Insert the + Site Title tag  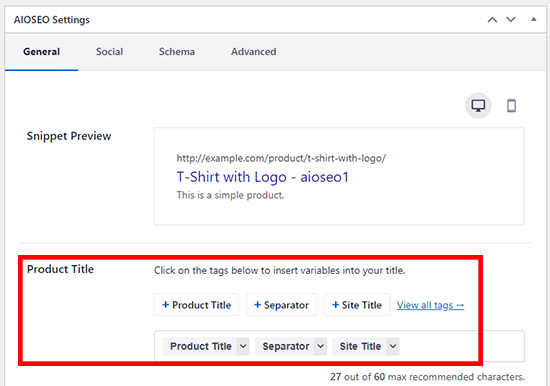(x=357, y=305)
